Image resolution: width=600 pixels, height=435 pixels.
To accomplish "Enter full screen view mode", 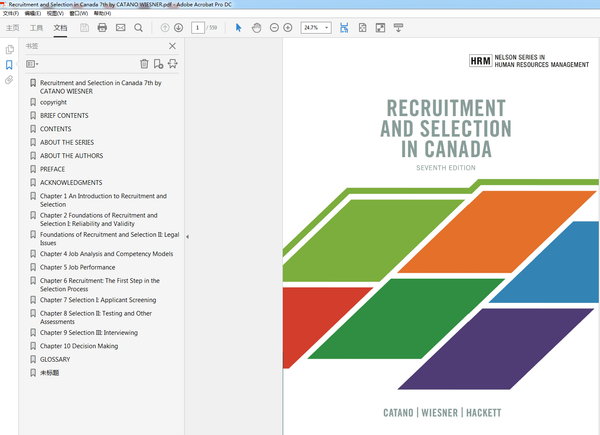I will tap(380, 28).
